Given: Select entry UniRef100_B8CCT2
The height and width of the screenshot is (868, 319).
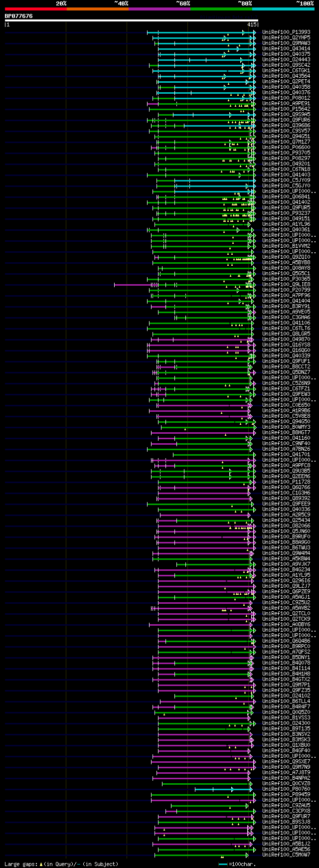Looking at the screenshot, I should pos(286,367).
